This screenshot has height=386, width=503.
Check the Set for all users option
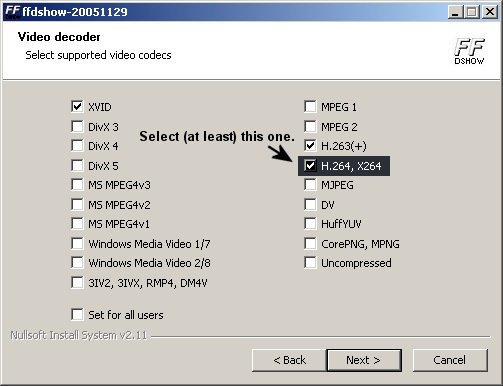click(77, 314)
